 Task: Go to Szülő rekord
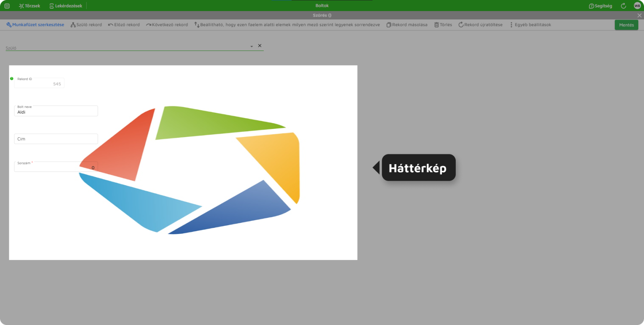point(86,24)
